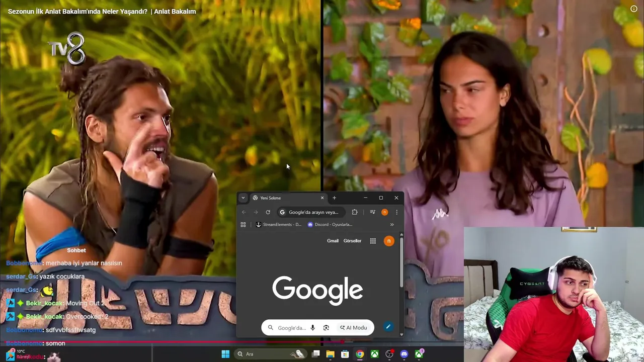Click the taskbar Ara search box

click(x=271, y=354)
